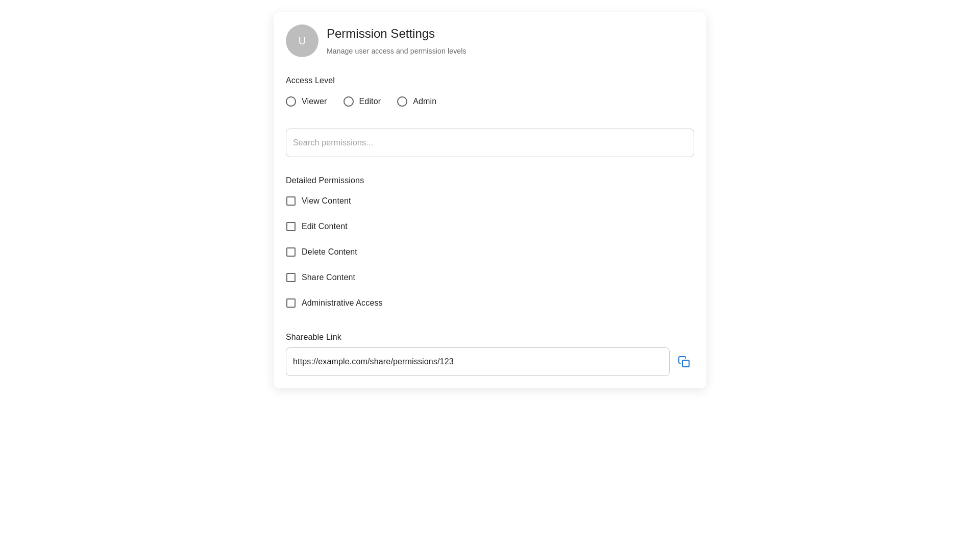Image resolution: width=980 pixels, height=551 pixels.
Task: Click the Access Level section label
Action: click(310, 80)
